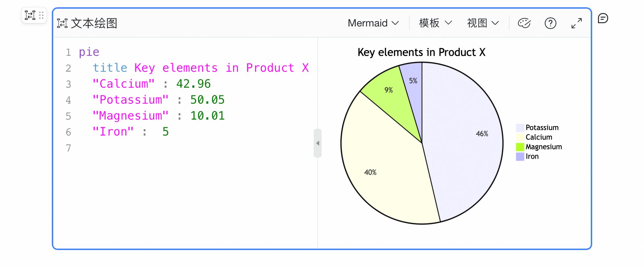
Task: Open the 模板 templates dropdown
Action: [x=436, y=23]
